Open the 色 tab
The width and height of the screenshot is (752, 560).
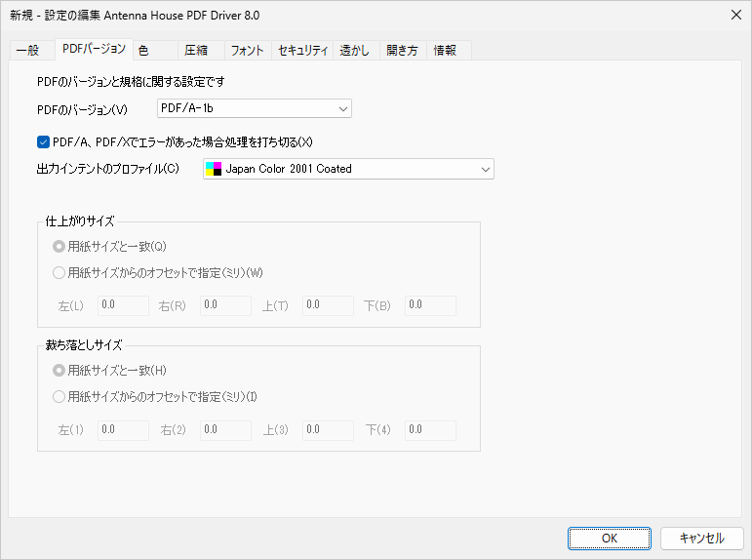[x=155, y=50]
